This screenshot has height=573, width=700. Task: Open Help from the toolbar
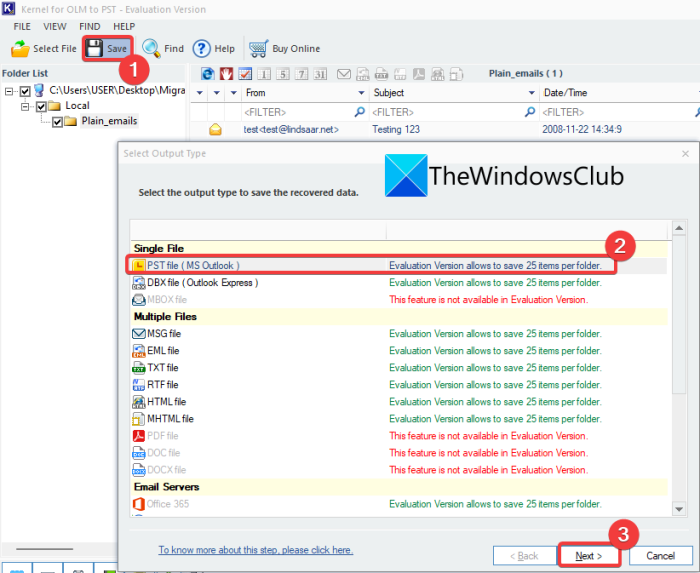point(213,49)
